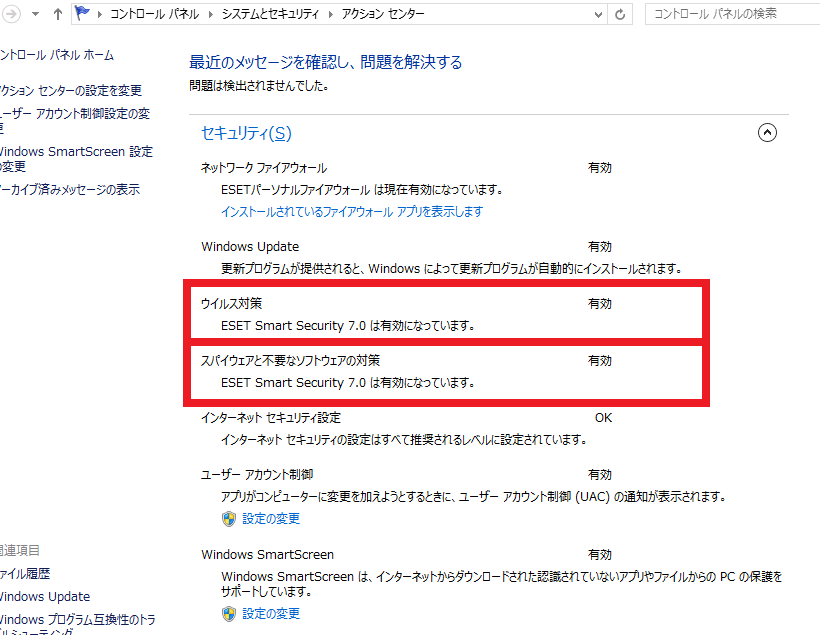The height and width of the screenshot is (635, 820).
Task: Click 設定の変更 link for ユーザー アカウント制御
Action: coord(271,519)
